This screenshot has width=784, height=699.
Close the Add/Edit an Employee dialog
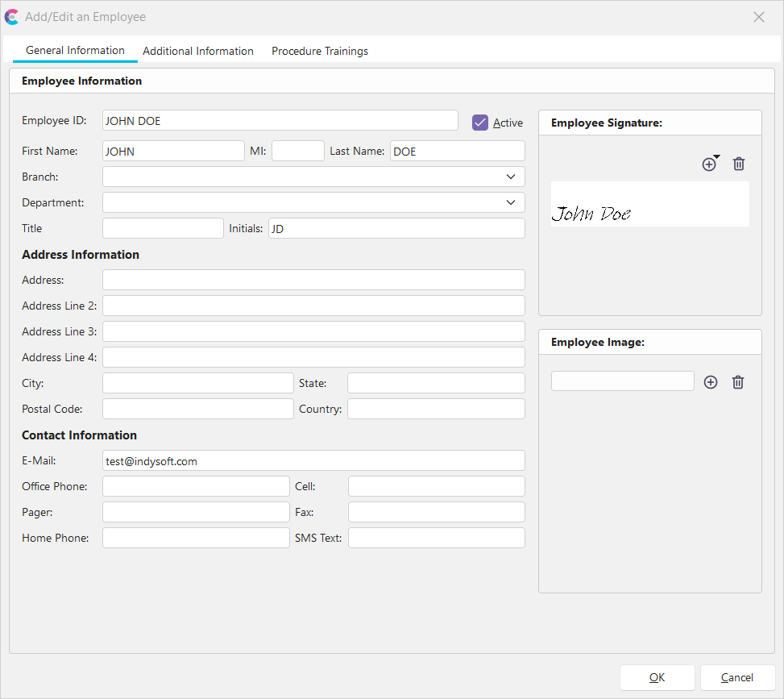[x=758, y=17]
